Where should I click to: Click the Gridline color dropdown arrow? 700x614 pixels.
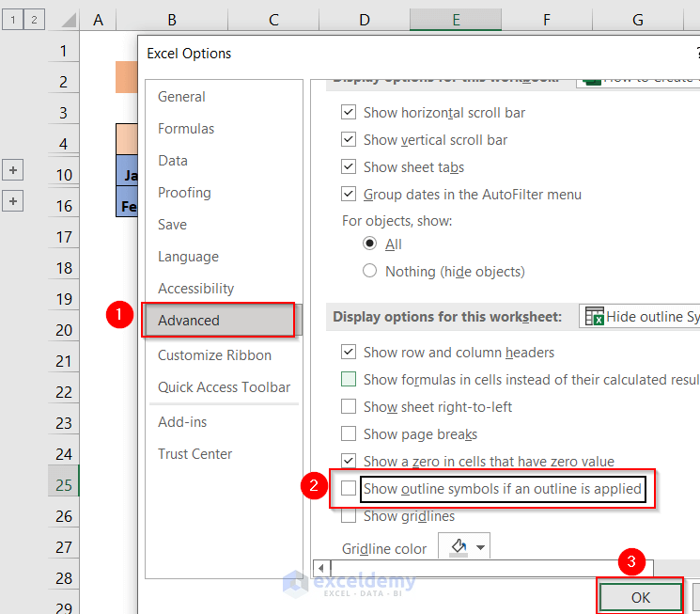(x=480, y=548)
